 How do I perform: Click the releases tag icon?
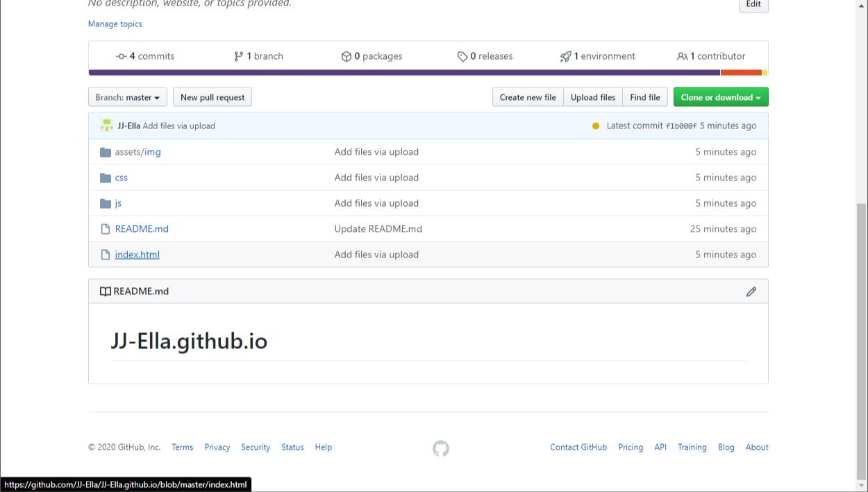[x=462, y=56]
